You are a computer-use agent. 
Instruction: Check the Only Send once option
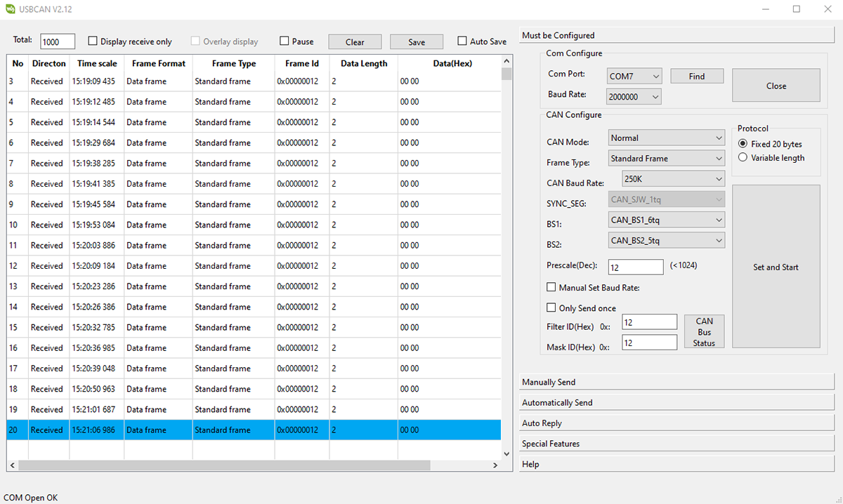(x=551, y=308)
